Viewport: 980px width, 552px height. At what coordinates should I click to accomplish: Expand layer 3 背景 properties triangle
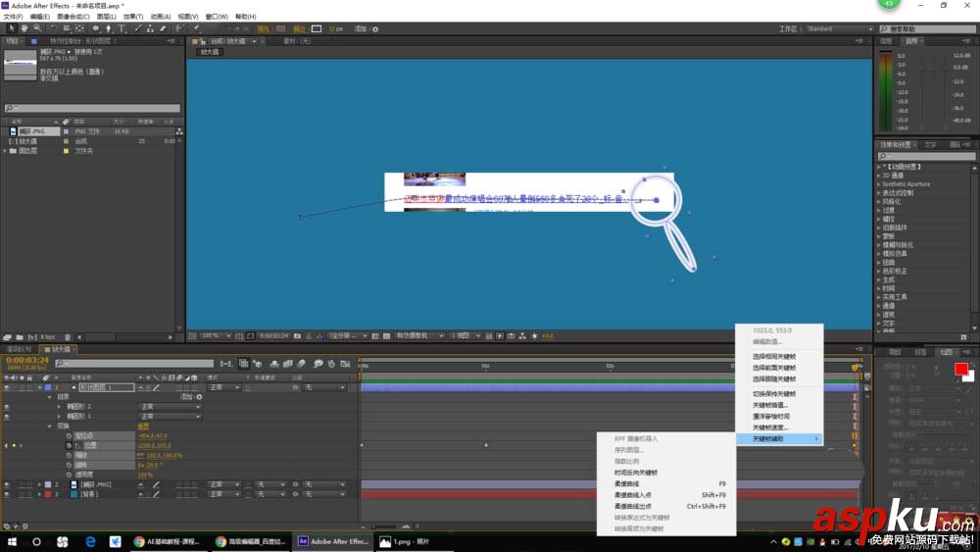pos(39,494)
